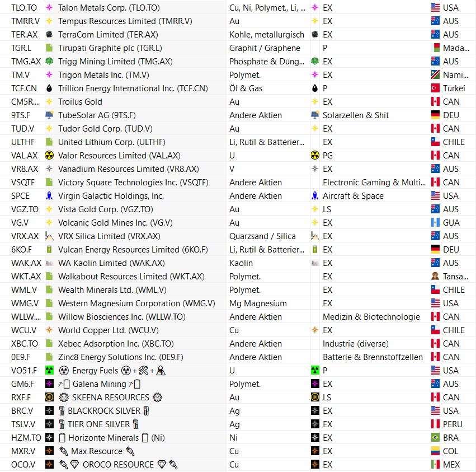Select ticker symbol VO51.F

[24, 370]
